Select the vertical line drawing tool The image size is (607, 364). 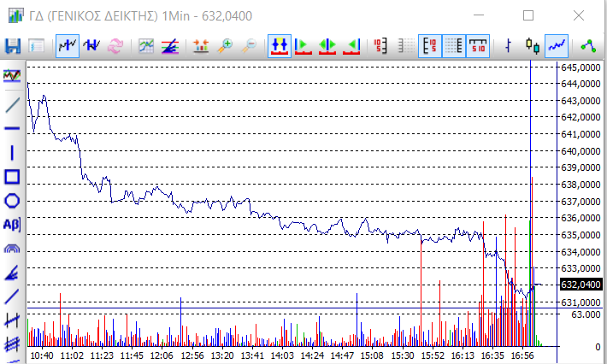[x=12, y=153]
